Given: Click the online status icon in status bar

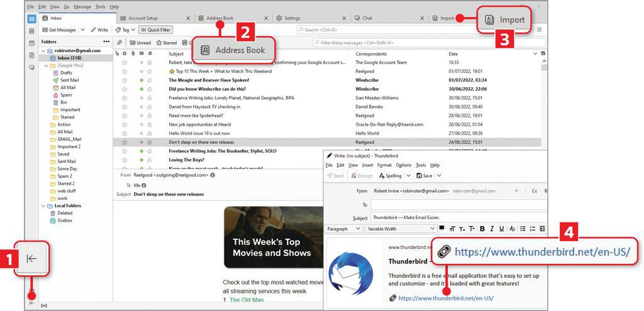Looking at the screenshot, I should click(44, 306).
